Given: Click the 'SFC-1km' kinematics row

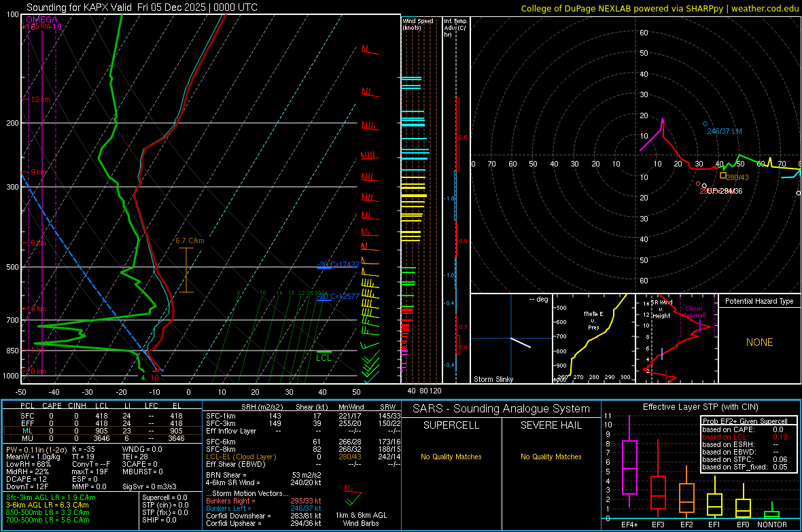Looking at the screenshot, I should pyautogui.click(x=303, y=416).
